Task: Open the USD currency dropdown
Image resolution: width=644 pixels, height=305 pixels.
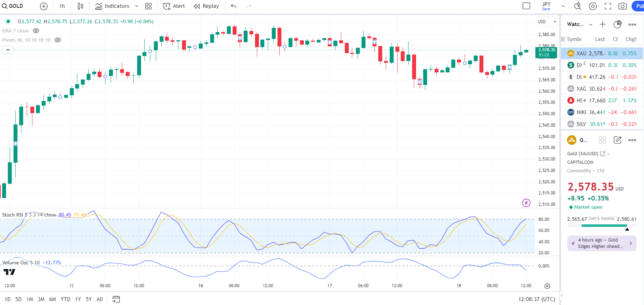Action: click(547, 22)
